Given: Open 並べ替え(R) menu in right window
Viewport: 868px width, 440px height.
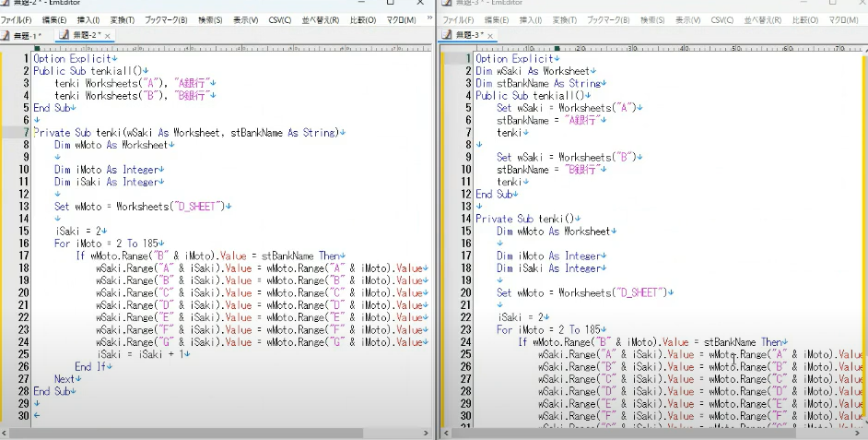Looking at the screenshot, I should point(764,19).
